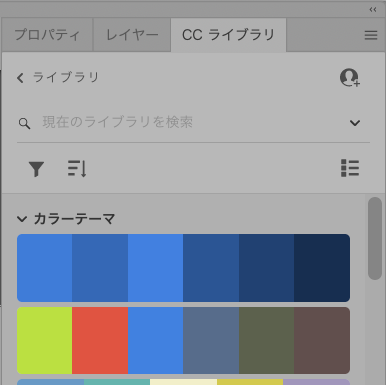
Task: Click the library vertical scrollbar thumb
Action: [375, 238]
